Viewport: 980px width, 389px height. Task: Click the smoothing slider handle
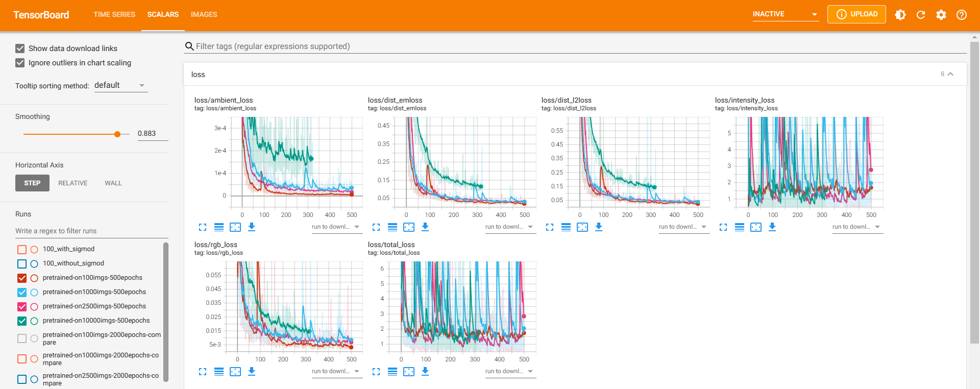tap(117, 134)
